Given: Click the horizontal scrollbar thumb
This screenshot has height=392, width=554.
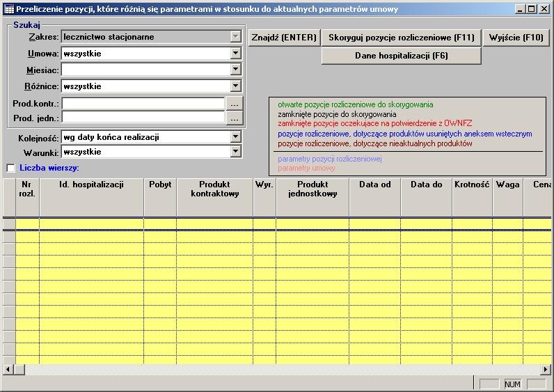Looking at the screenshot, I should click(19, 370).
